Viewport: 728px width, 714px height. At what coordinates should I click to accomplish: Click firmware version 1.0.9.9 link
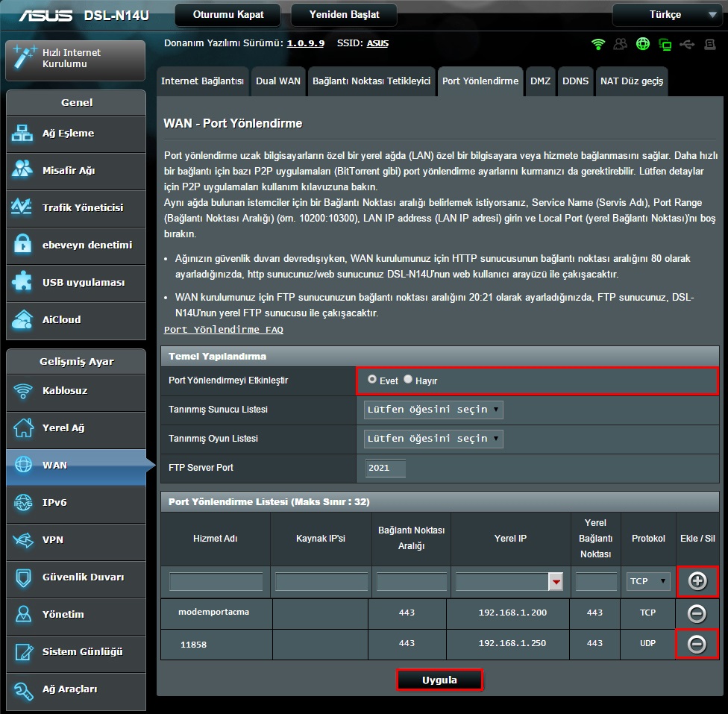306,43
